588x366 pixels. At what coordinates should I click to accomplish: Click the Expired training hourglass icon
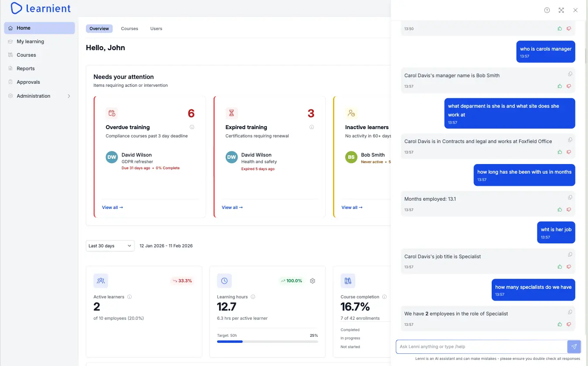231,113
